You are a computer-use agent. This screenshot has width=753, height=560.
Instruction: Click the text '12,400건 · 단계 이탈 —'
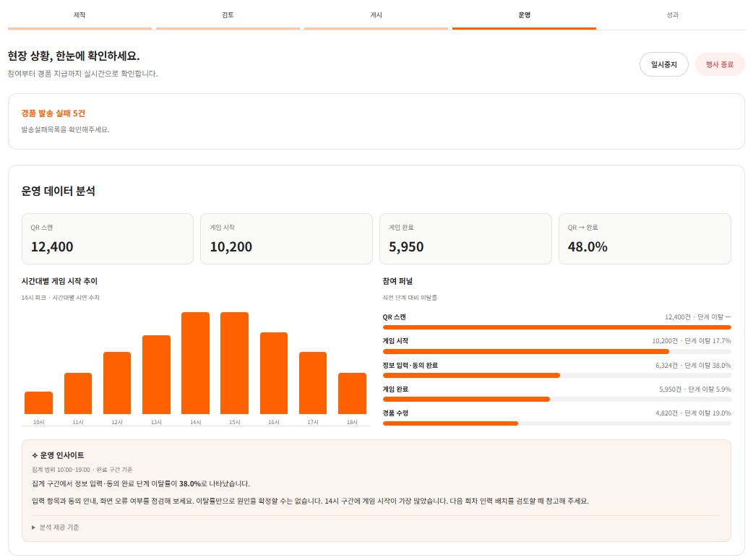click(x=698, y=317)
